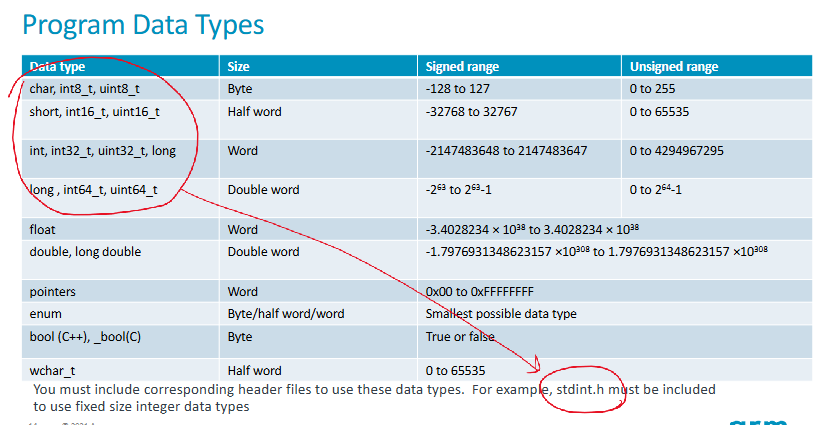
Task: Click the 'stdint.h' text in the footnote
Action: click(580, 389)
